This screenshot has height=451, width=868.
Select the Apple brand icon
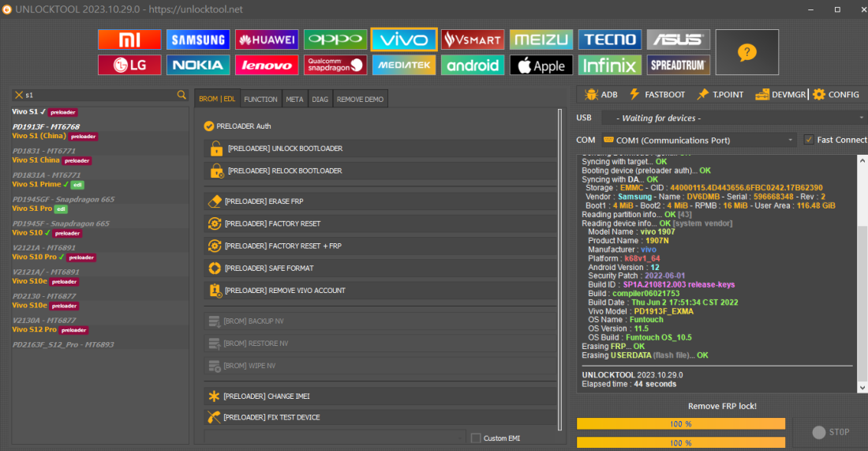[x=541, y=65]
